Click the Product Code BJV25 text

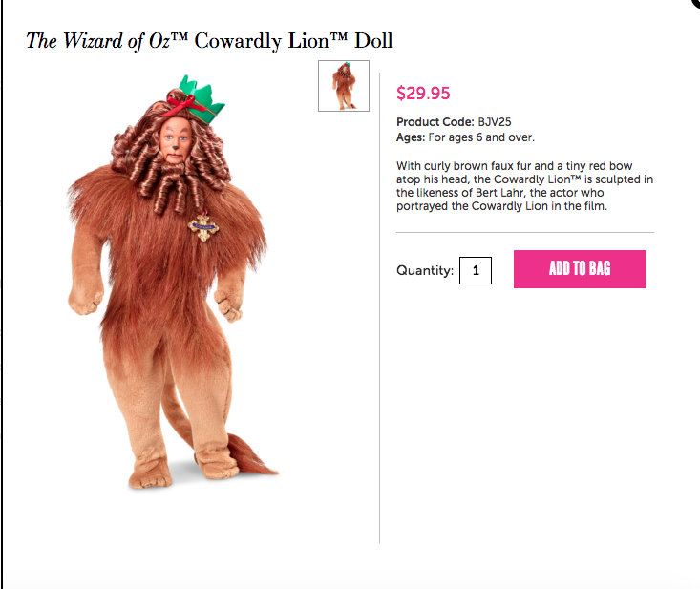454,122
